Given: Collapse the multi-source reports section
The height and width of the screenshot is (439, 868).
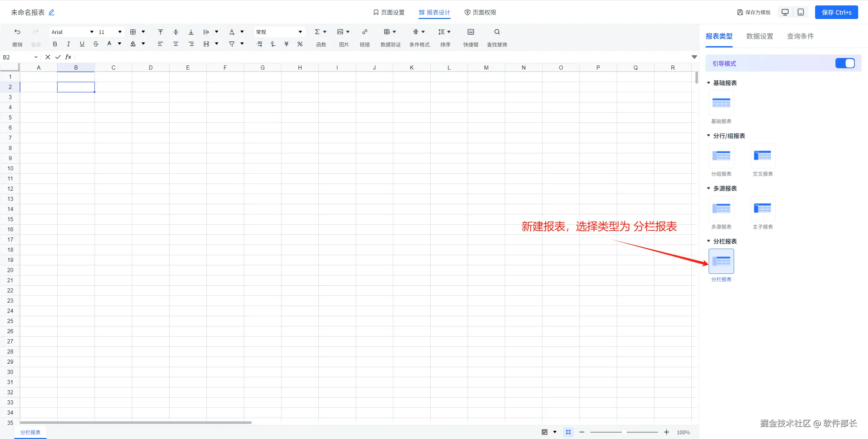Looking at the screenshot, I should 708,188.
